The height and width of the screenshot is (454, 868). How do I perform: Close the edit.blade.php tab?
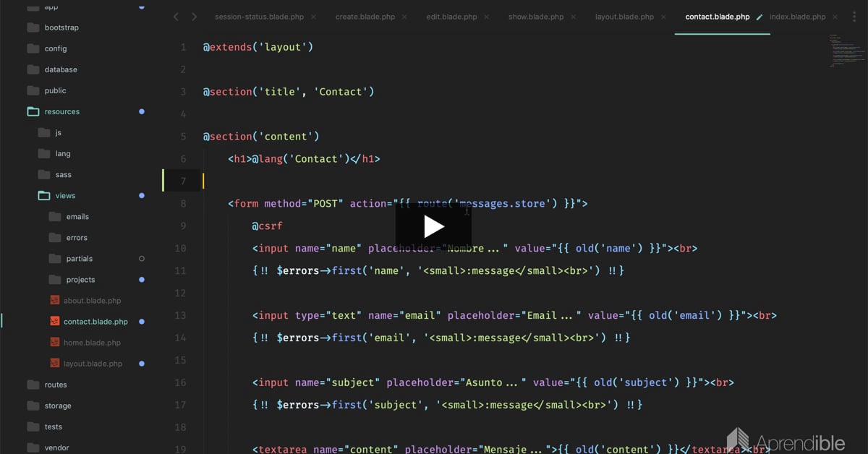[x=485, y=17]
